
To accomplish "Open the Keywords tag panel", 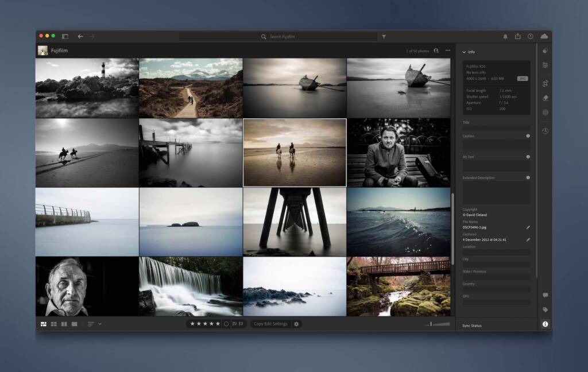I will pos(545,309).
